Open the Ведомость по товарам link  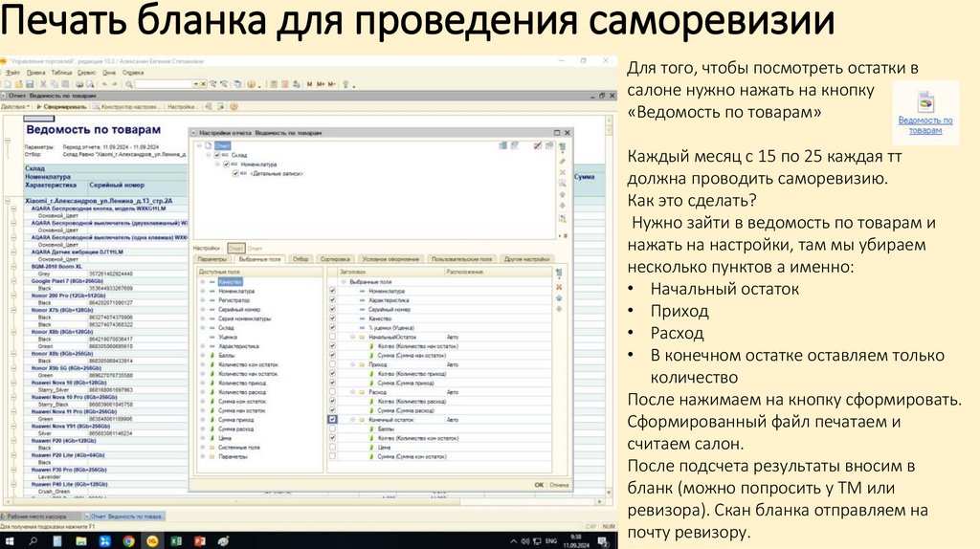(x=925, y=125)
